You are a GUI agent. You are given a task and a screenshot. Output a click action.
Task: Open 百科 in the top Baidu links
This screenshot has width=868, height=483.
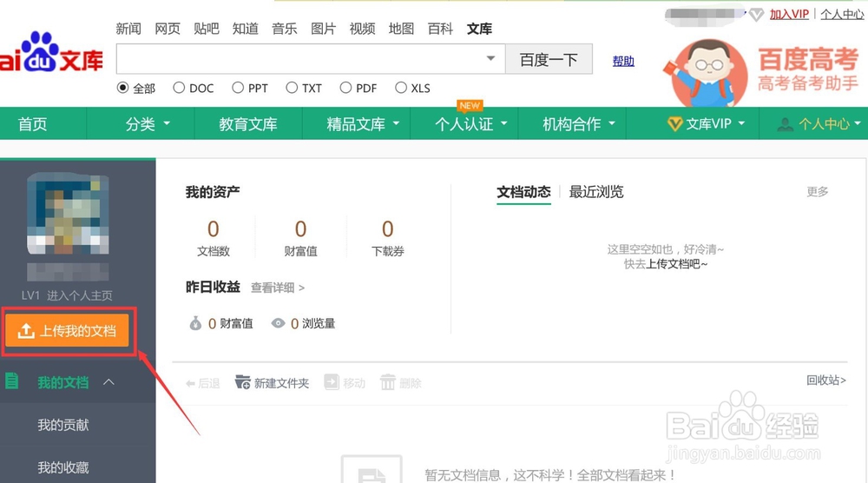[x=441, y=29]
